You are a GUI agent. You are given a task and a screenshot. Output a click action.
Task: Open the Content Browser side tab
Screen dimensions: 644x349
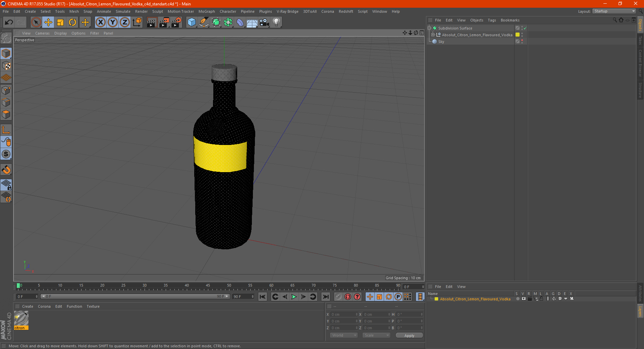(640, 63)
